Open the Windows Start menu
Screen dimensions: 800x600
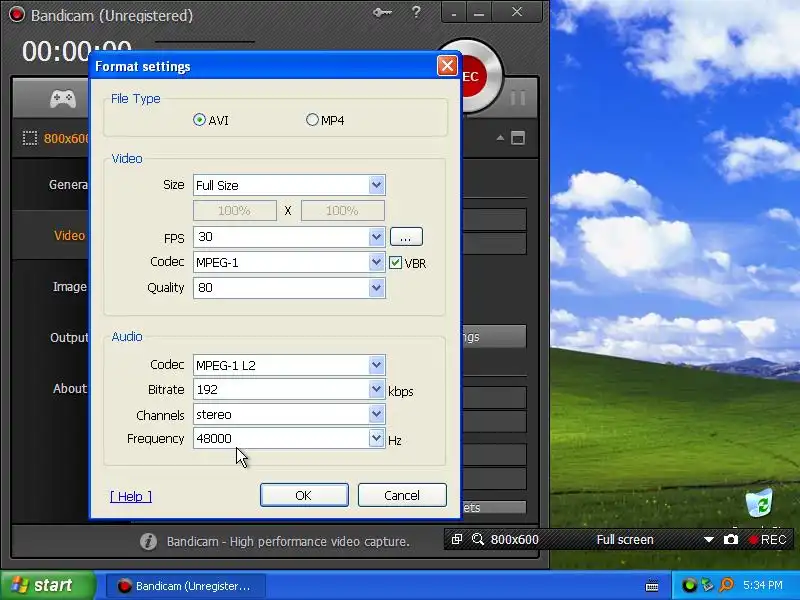[x=47, y=585]
